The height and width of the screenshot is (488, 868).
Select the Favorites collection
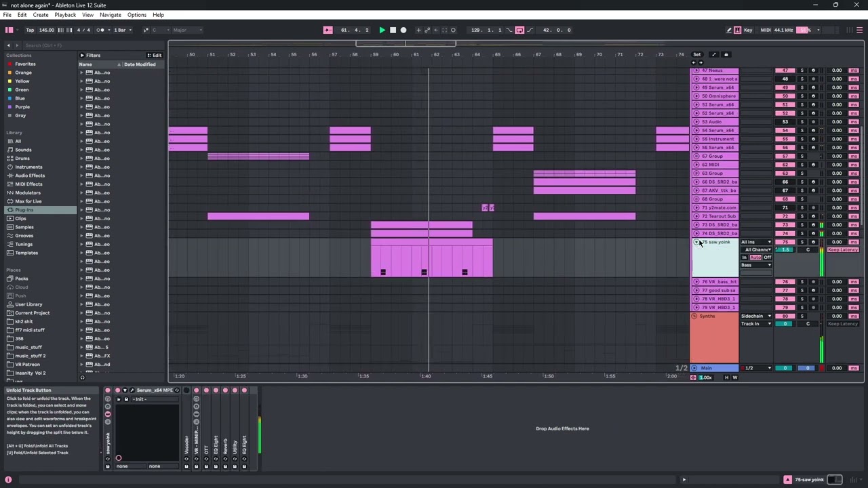[25, 64]
